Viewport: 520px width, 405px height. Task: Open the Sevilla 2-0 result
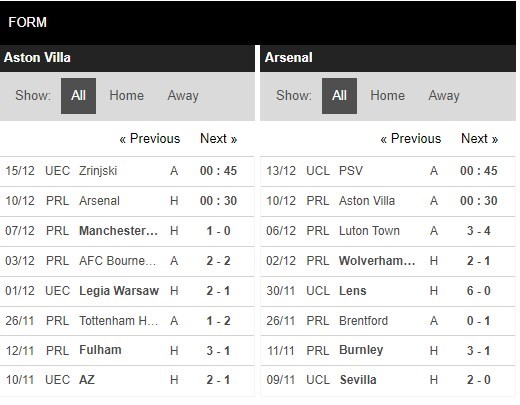(x=388, y=380)
